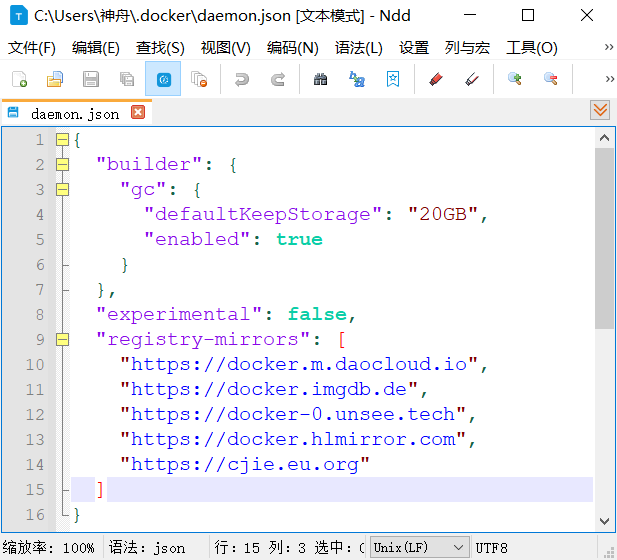Create a new file with the toolbar icon
Image resolution: width=617 pixels, height=560 pixels.
(19, 79)
